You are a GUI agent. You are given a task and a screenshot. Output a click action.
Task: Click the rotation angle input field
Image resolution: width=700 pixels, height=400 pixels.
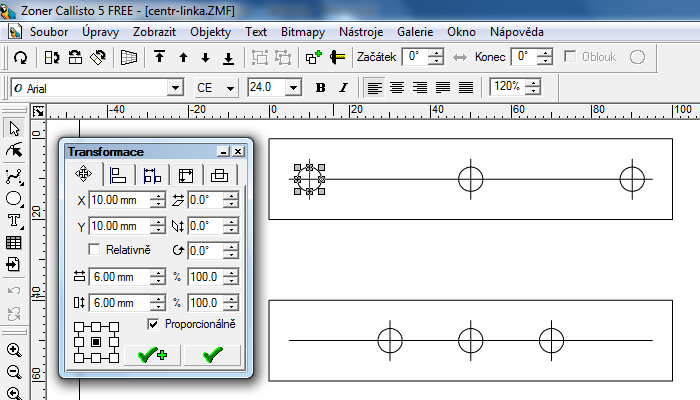[x=205, y=250]
